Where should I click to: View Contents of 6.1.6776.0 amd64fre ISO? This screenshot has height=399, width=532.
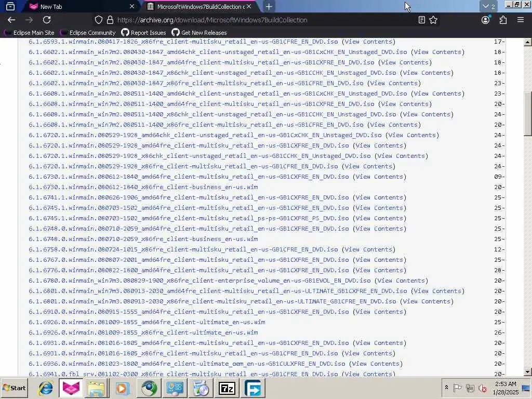tap(380, 270)
